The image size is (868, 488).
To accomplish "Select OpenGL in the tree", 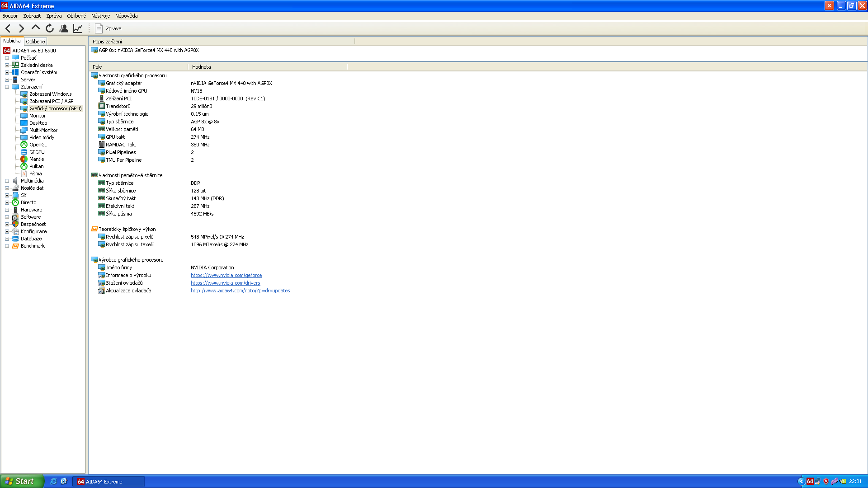I will pos(38,145).
